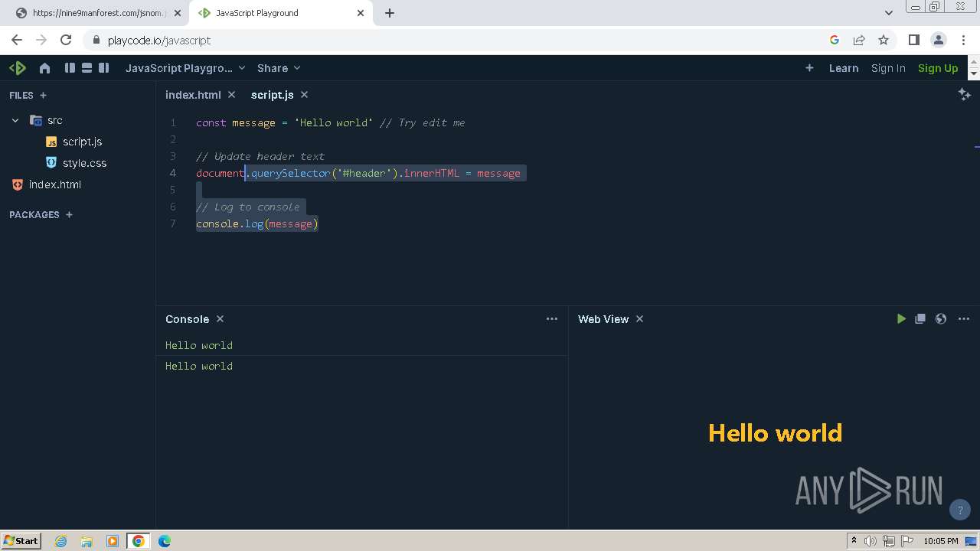Click the PlayCode logo icon
The image size is (980, 551).
pos(18,68)
